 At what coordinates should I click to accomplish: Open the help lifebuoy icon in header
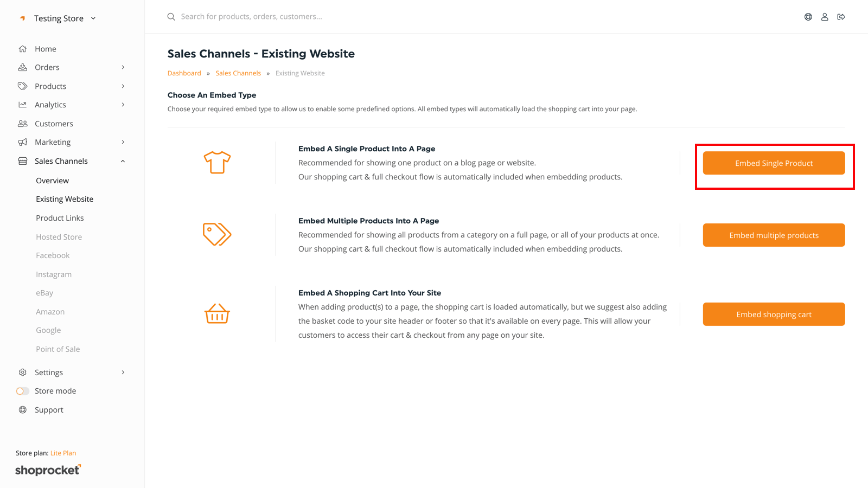tap(808, 17)
